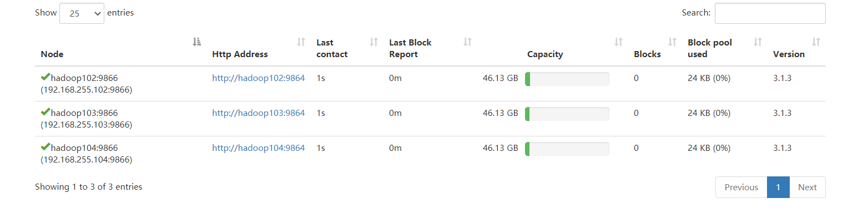The height and width of the screenshot is (213, 868).
Task: Click the Node column sort icon
Action: (x=196, y=42)
